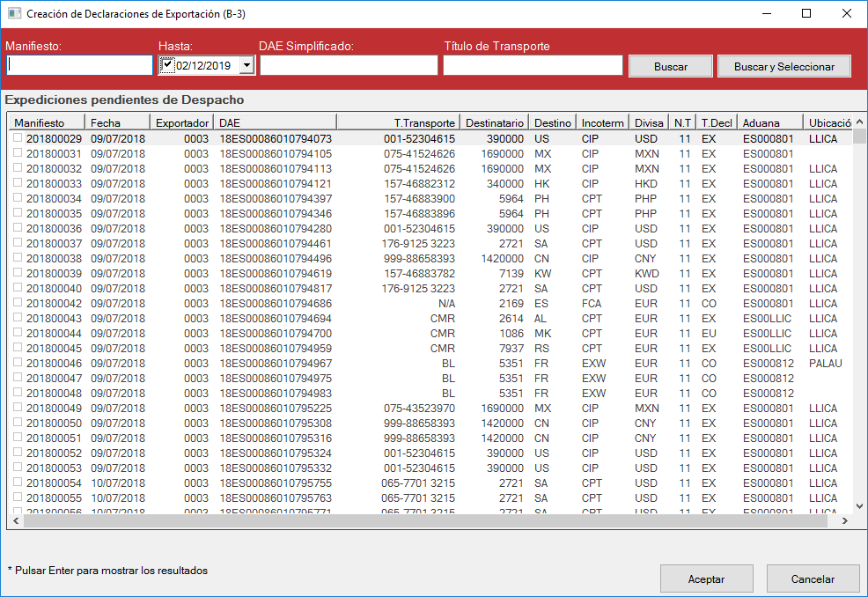Sort list by DAE column header
Image resolution: width=868 pixels, height=597 pixels.
(x=275, y=122)
